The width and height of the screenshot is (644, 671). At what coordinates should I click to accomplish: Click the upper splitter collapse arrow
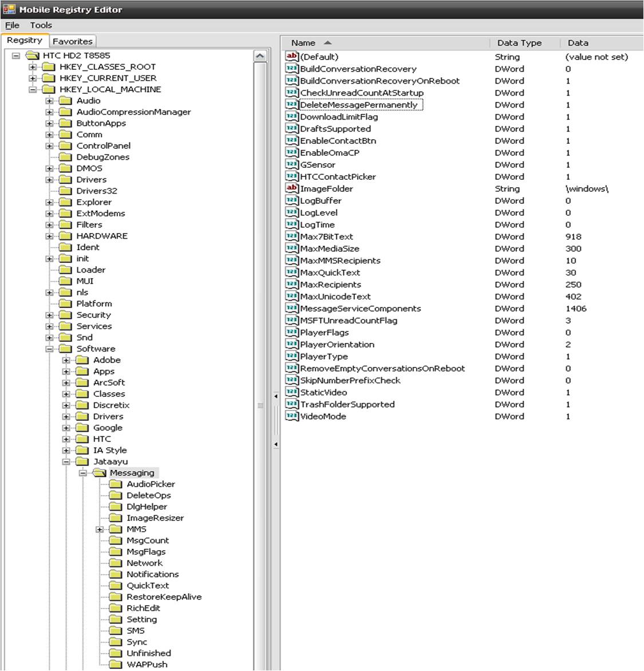(275, 396)
